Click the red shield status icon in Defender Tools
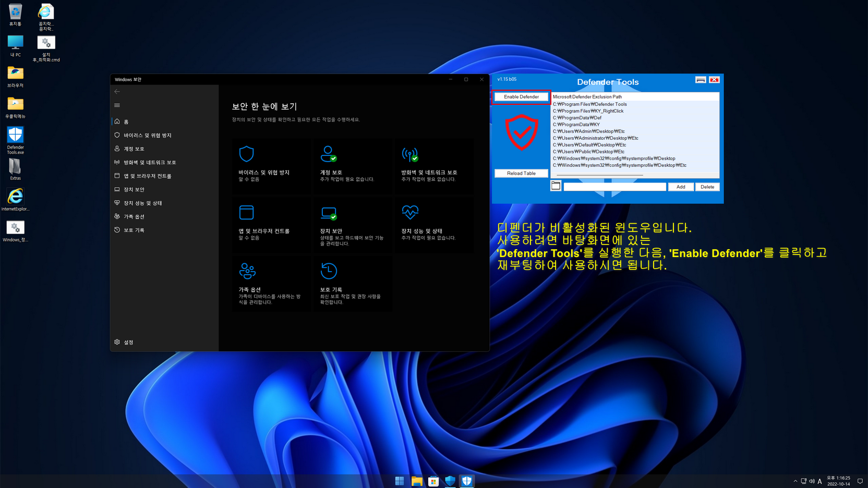Viewport: 868px width, 488px height. 522,133
